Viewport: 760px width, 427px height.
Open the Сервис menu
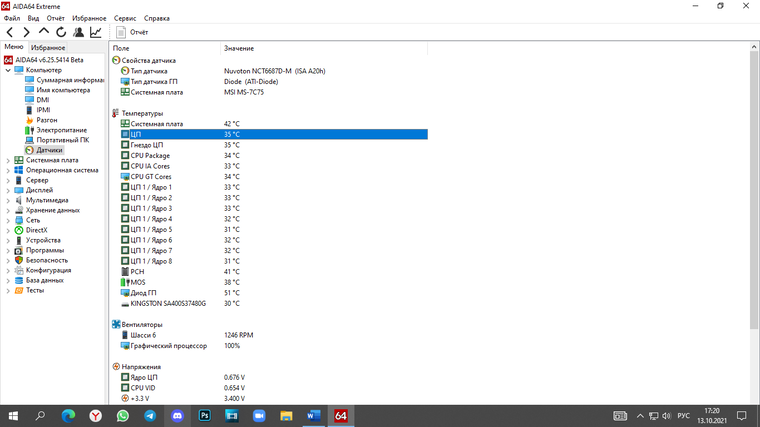pos(125,18)
